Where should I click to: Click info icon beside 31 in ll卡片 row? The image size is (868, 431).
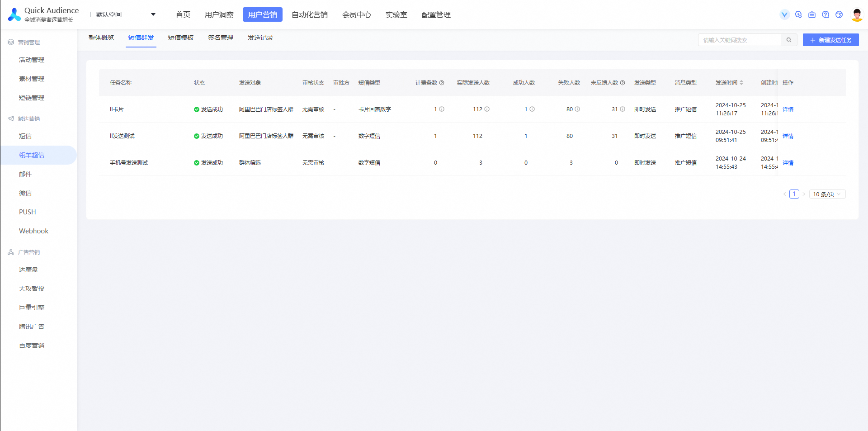[x=623, y=109]
